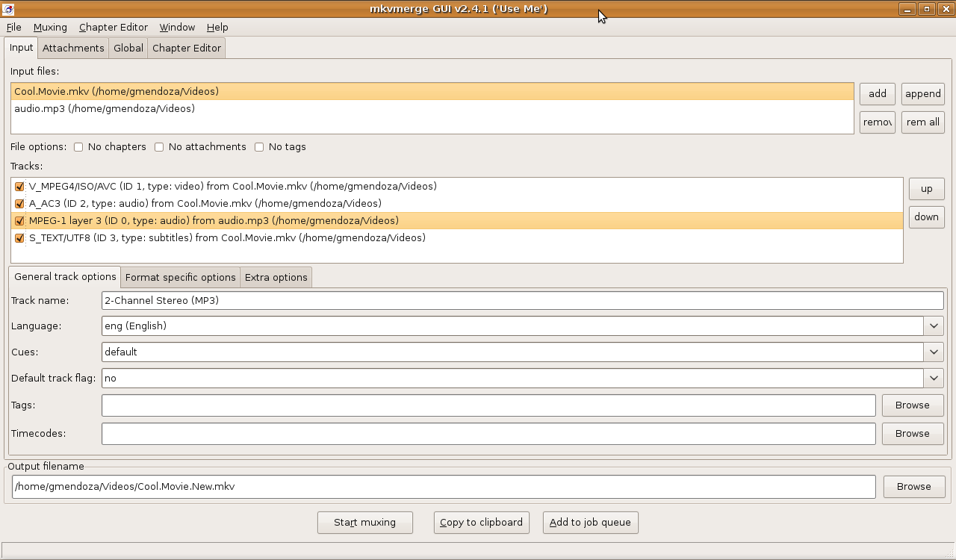Click the append button

tap(923, 93)
